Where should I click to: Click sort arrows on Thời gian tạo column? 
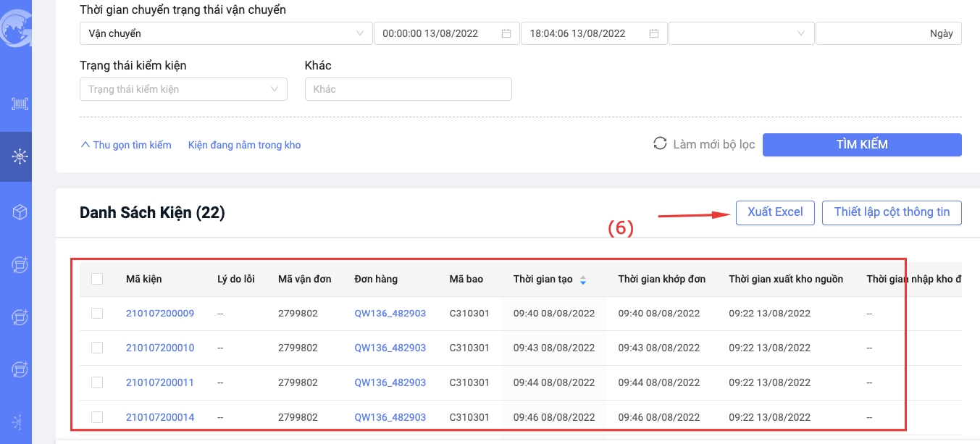tap(583, 280)
